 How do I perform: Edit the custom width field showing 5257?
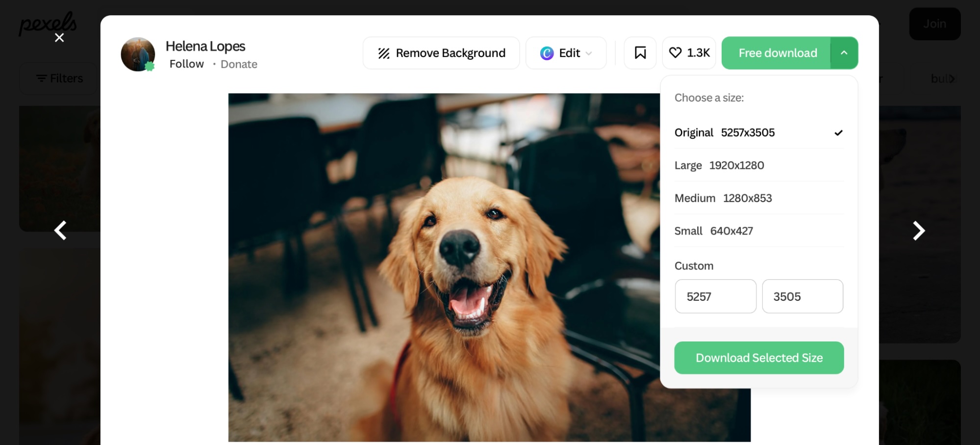pyautogui.click(x=715, y=296)
